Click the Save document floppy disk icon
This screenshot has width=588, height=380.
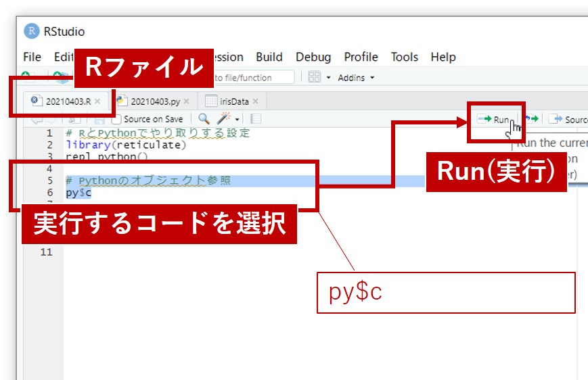click(x=99, y=119)
